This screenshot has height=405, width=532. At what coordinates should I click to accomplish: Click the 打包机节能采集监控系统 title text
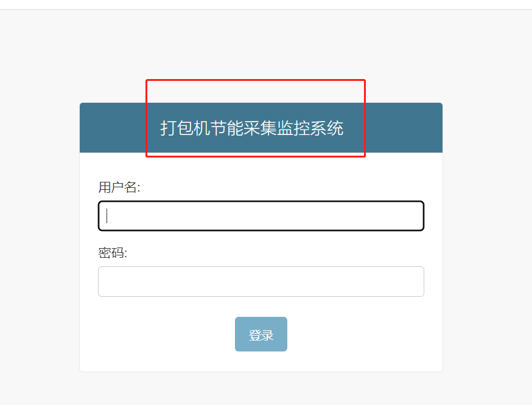point(252,128)
